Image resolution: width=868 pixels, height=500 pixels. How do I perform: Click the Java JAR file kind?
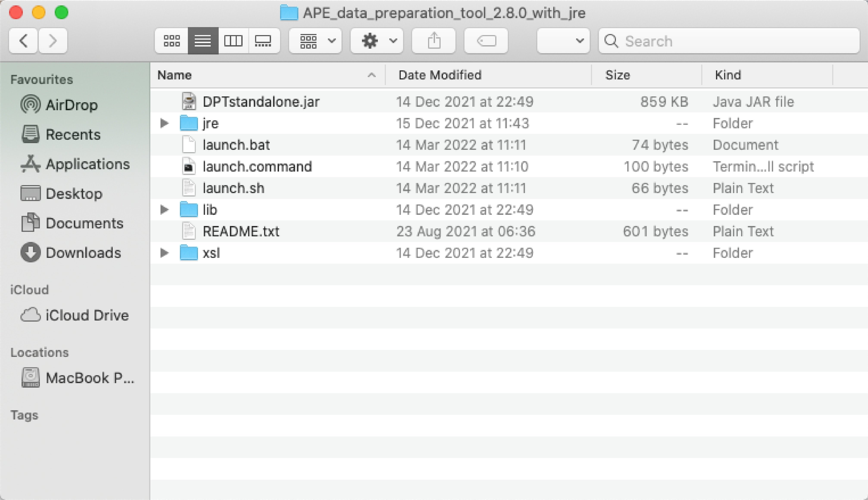pos(753,102)
